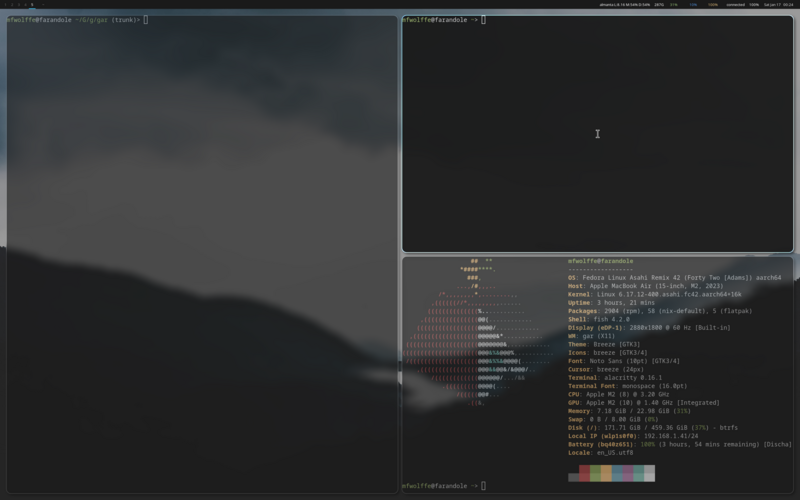800x500 pixels.
Task: Focus the left terminal prompt showing (trunk)
Action: (77, 20)
